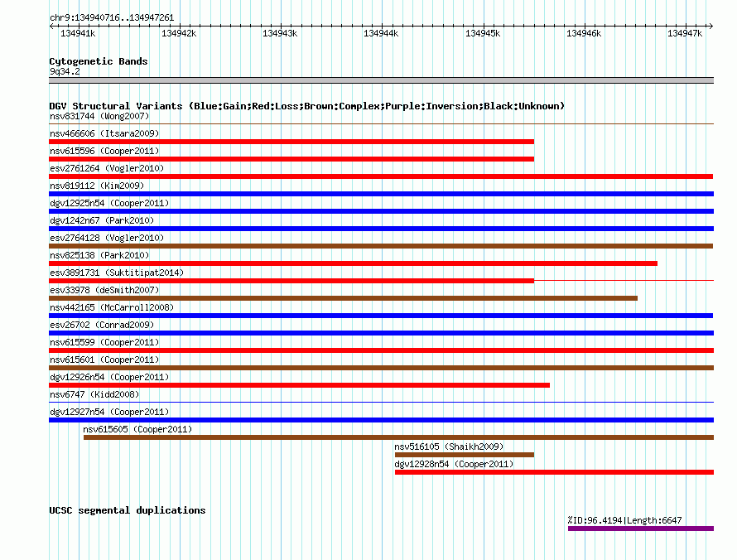The width and height of the screenshot is (737, 560).
Task: Click esv3891731 (Suktitipat2014) label
Action: [x=117, y=273]
